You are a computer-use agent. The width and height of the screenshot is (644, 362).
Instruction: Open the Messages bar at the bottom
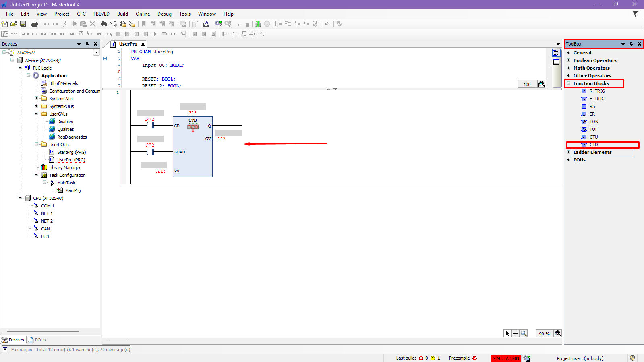tap(66, 350)
